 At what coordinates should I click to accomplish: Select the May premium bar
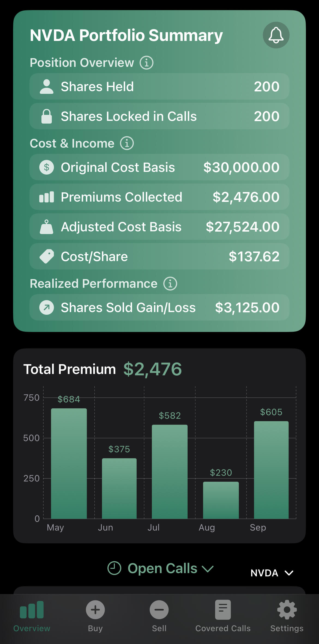[x=69, y=464]
